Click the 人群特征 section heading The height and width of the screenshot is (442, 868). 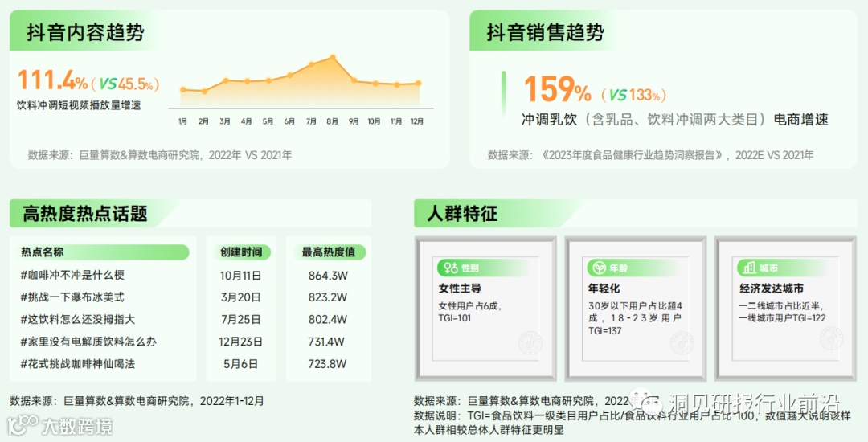pyautogui.click(x=462, y=214)
